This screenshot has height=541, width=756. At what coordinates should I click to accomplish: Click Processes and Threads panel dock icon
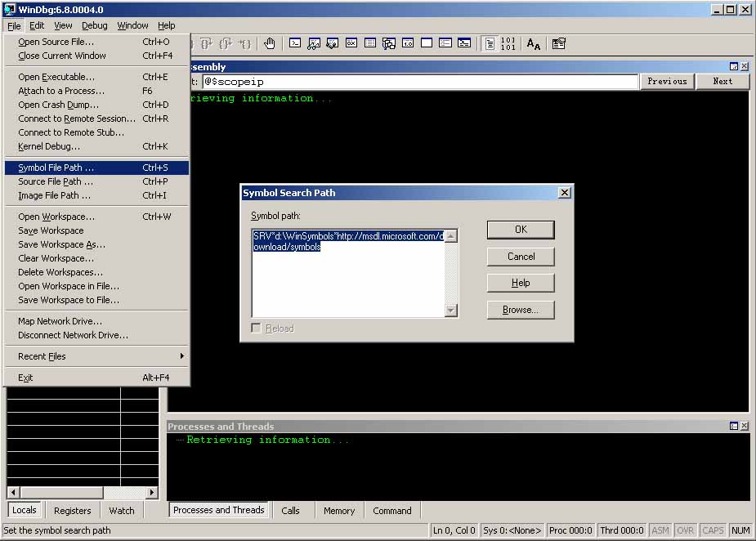click(734, 426)
